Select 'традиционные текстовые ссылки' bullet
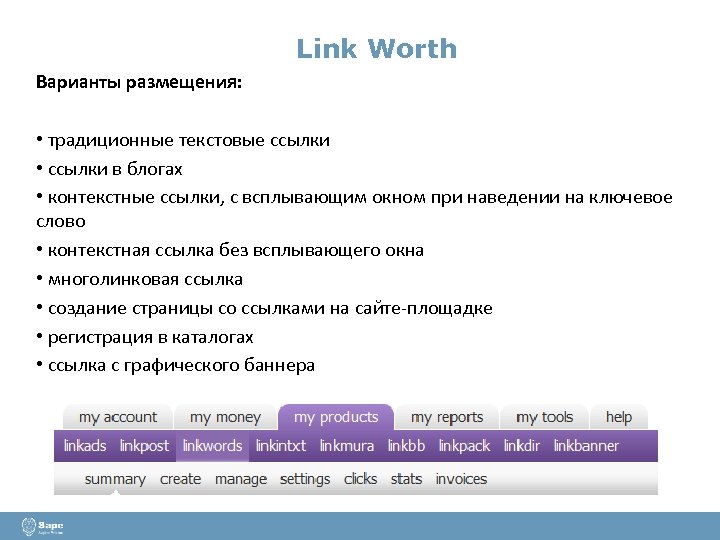The width and height of the screenshot is (720, 540). [183, 140]
